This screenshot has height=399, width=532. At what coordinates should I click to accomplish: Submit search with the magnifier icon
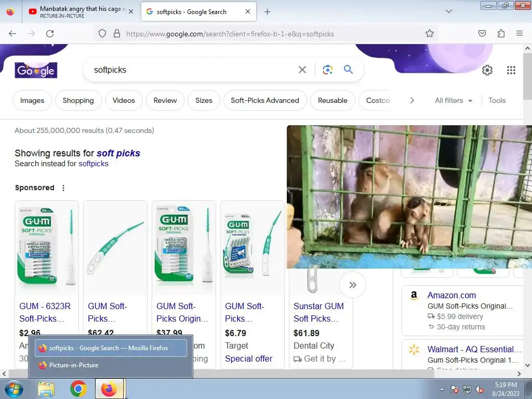tap(348, 70)
